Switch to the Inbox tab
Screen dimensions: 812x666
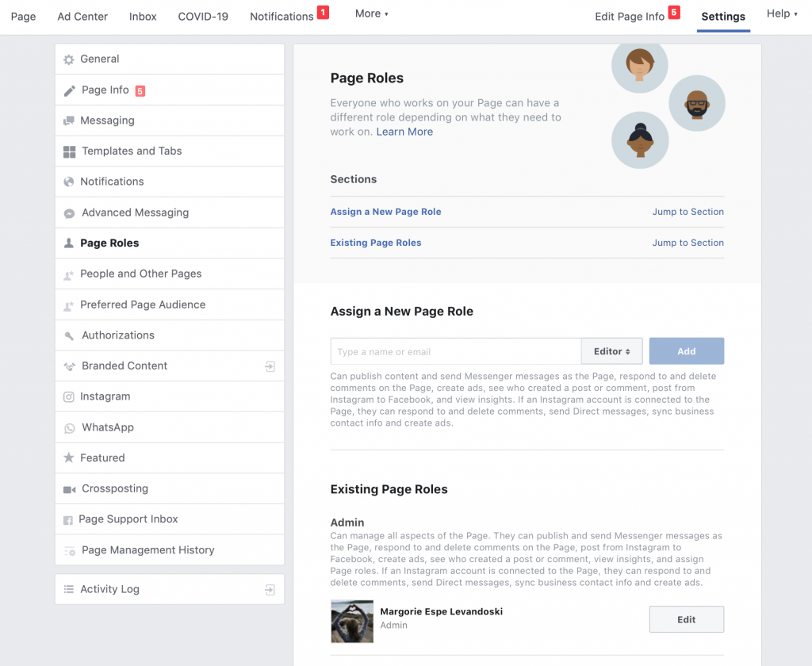tap(143, 17)
